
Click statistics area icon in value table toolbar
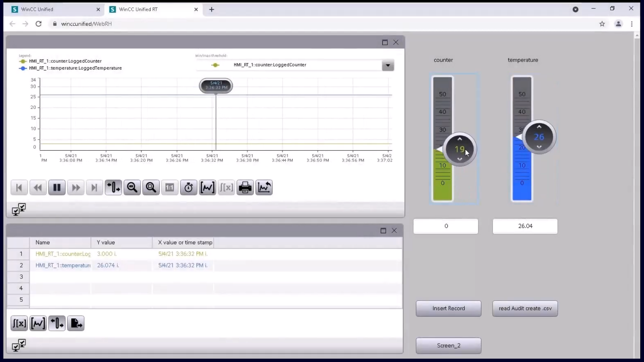(38, 323)
